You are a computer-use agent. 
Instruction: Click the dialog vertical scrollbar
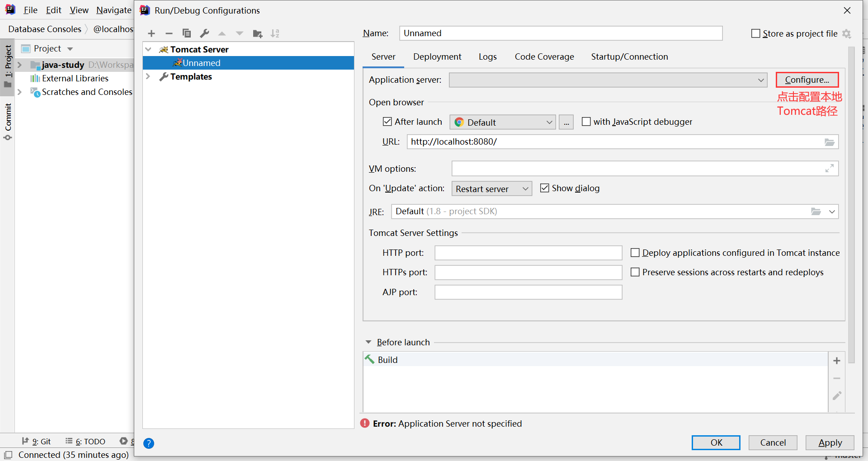point(852,205)
